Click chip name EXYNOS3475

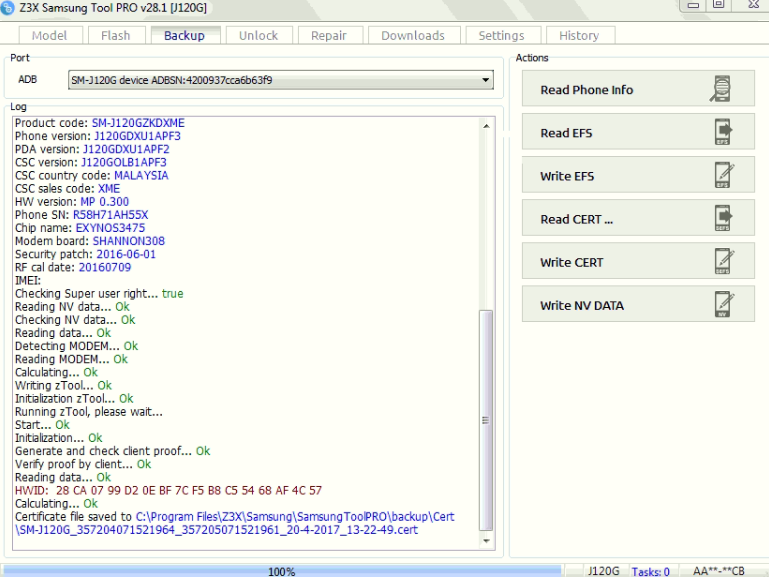110,228
